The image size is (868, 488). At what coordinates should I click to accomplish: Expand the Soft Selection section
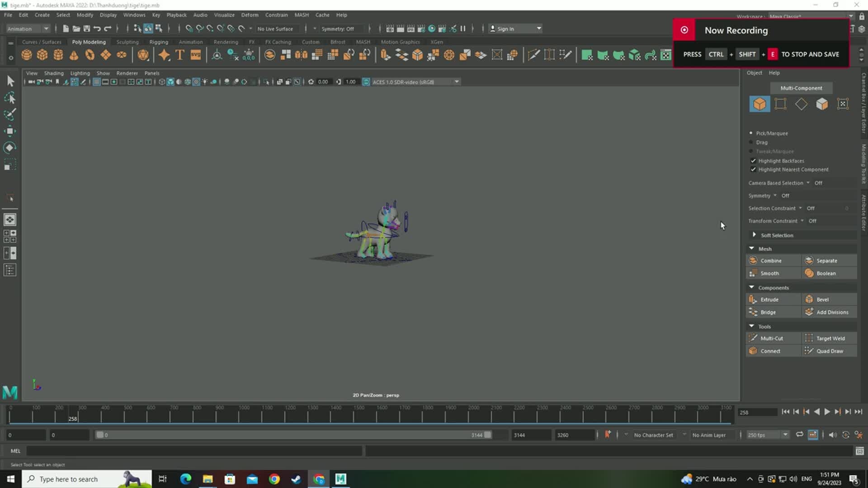[754, 235]
